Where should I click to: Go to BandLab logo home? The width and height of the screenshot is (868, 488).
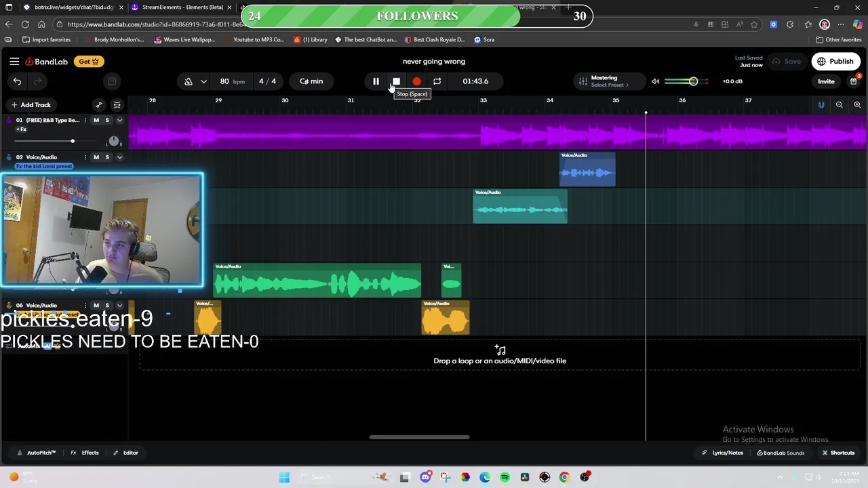click(47, 62)
